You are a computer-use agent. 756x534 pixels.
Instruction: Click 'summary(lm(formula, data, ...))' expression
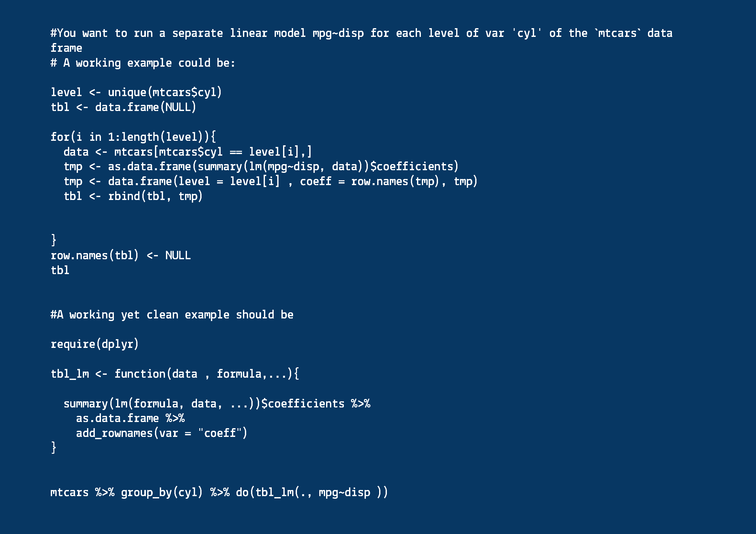[162, 404]
